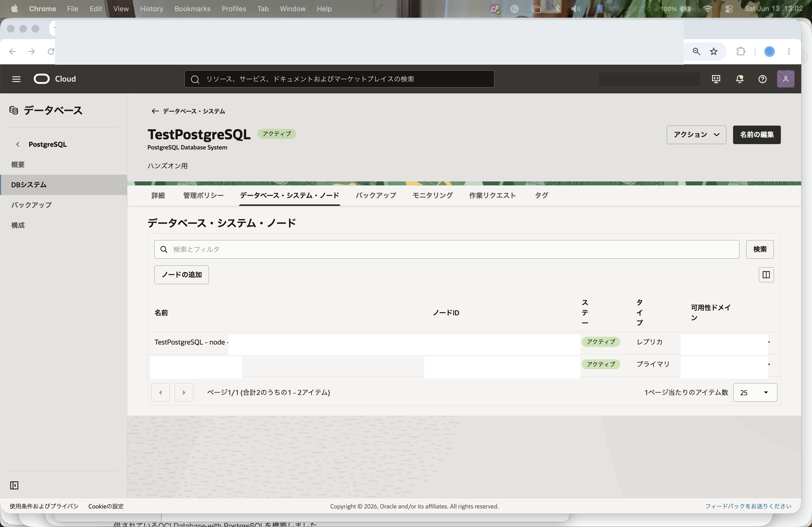Click the volume icon in the menu bar

(x=576, y=9)
